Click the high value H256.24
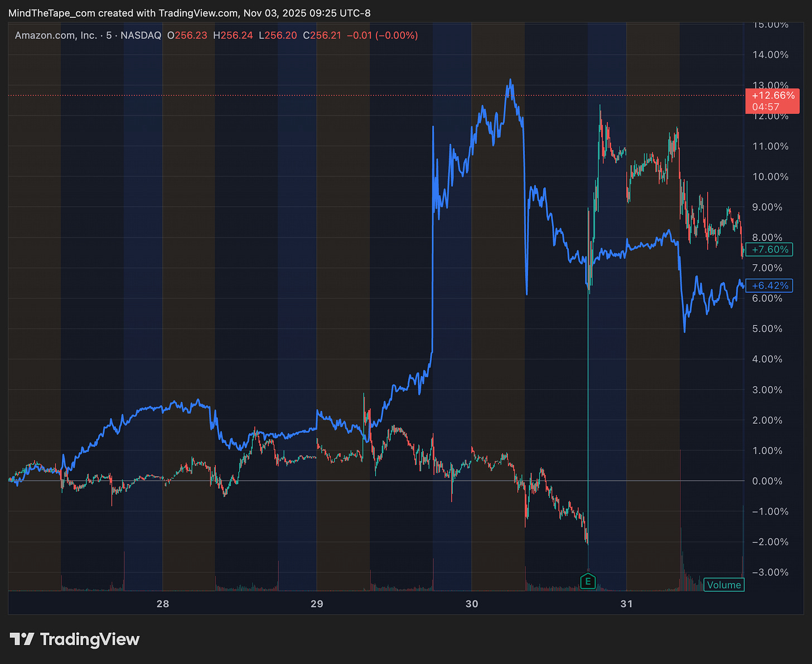The height and width of the screenshot is (664, 812). click(233, 35)
